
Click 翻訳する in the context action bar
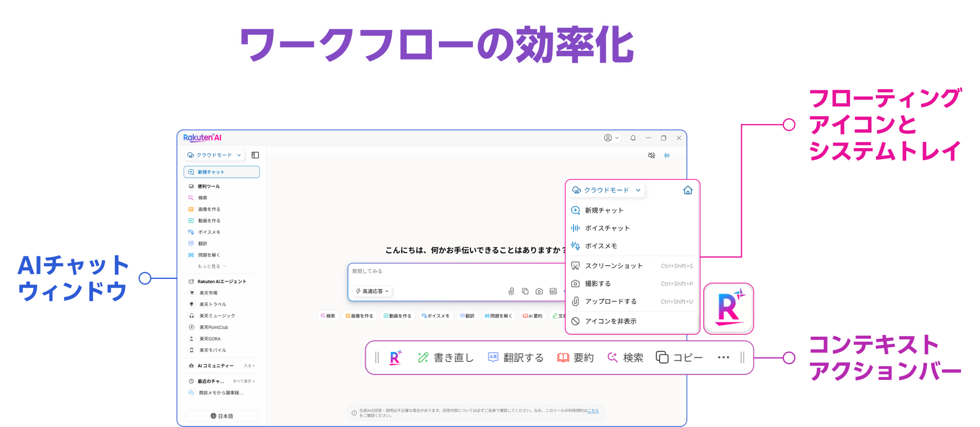(x=516, y=357)
